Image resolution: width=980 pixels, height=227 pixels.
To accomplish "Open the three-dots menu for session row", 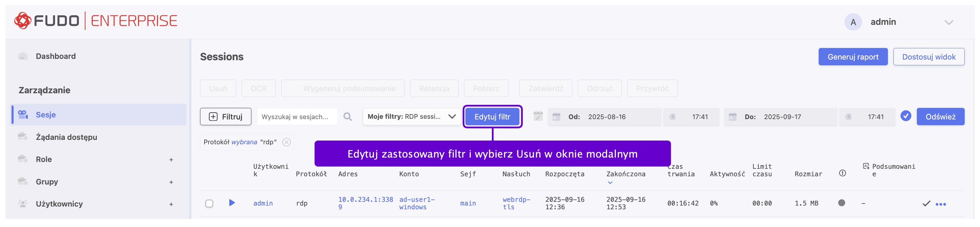I will point(941,204).
